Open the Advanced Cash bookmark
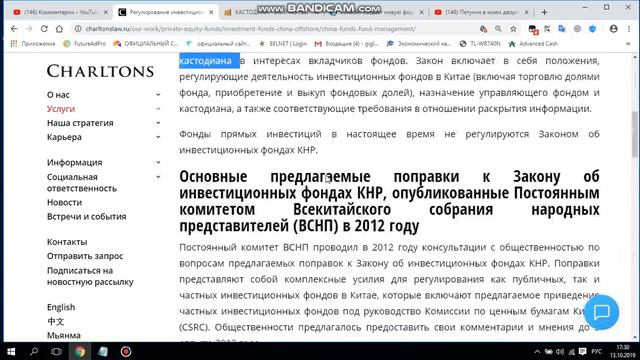Image resolution: width=640 pixels, height=360 pixels. [533, 44]
